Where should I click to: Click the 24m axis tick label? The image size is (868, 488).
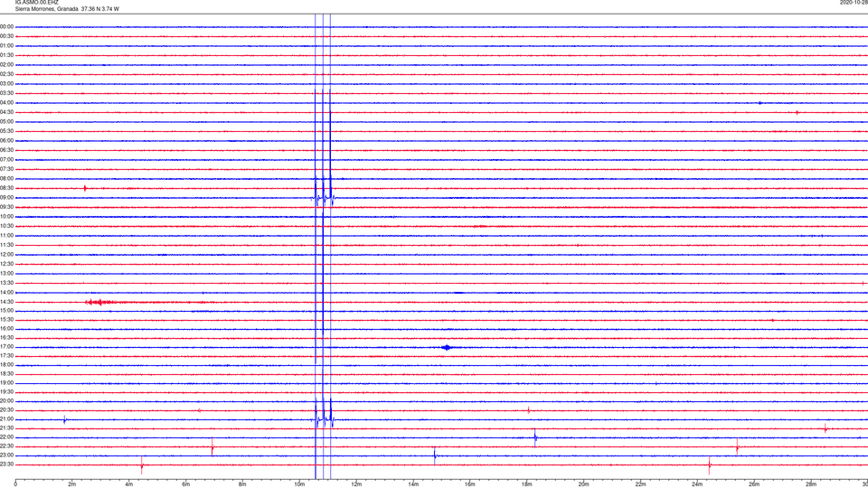click(x=697, y=484)
